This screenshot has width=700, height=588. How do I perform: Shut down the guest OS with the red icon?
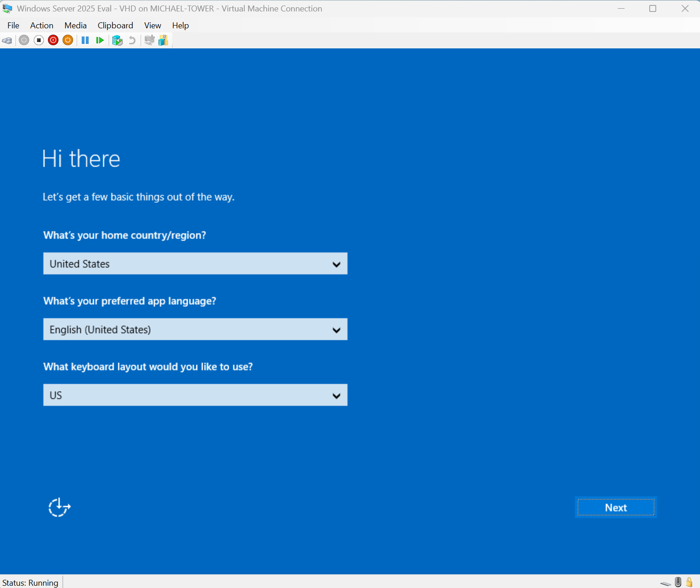(x=53, y=40)
